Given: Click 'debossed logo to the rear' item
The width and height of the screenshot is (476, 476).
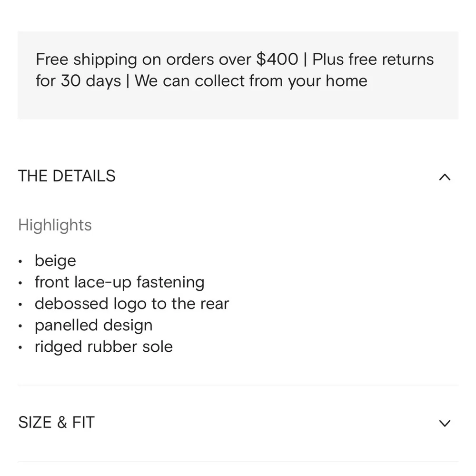Looking at the screenshot, I should click(132, 304).
